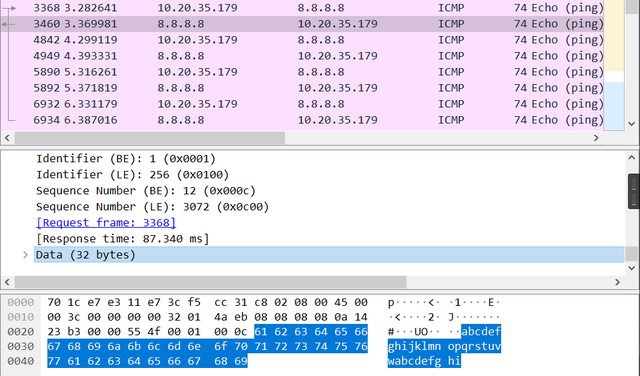Click ASCII text 'wabcdefg' in hex pane
This screenshot has height=376, width=640.
(414, 361)
